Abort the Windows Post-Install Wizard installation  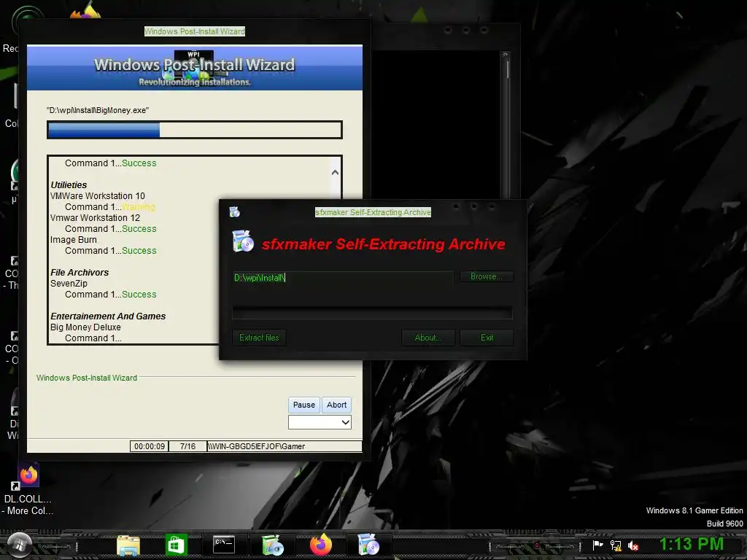[x=336, y=405]
